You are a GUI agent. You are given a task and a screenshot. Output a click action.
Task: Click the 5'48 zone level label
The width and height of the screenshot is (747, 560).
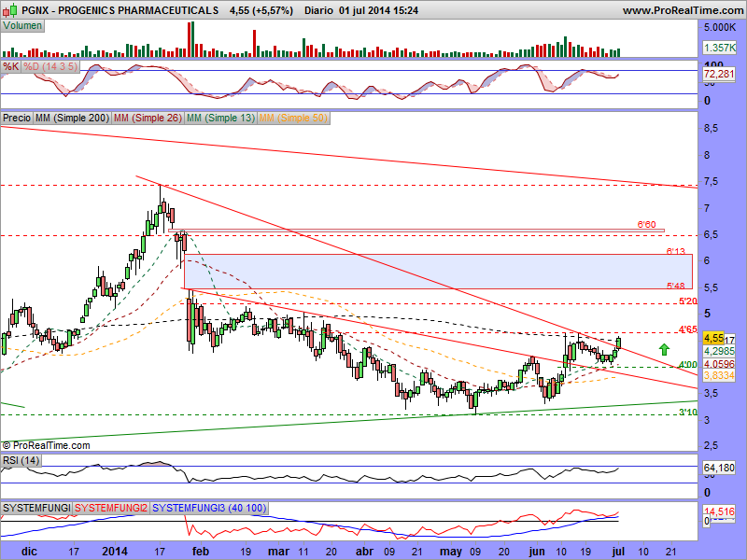pyautogui.click(x=675, y=286)
